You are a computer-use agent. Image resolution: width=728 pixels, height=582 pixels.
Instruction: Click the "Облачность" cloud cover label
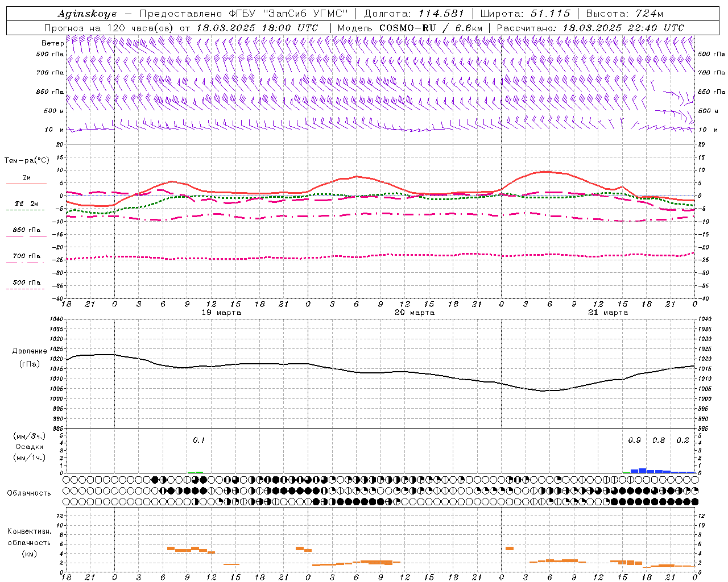coord(29,493)
